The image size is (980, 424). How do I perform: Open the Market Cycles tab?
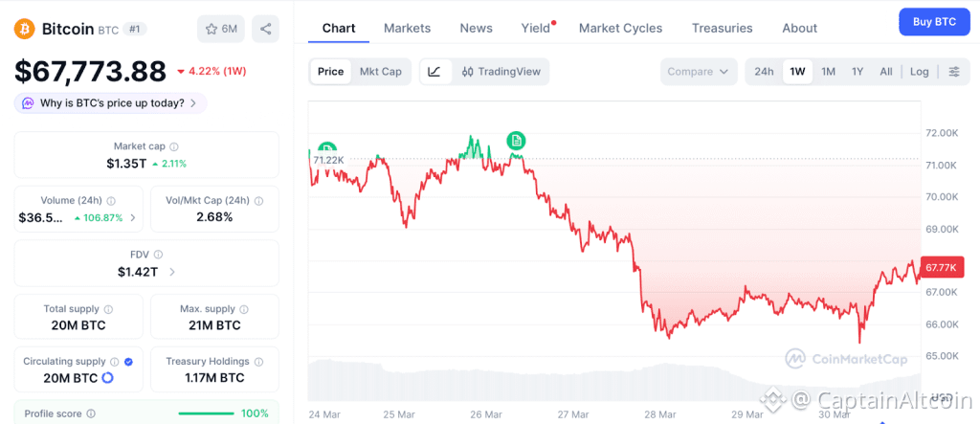620,28
